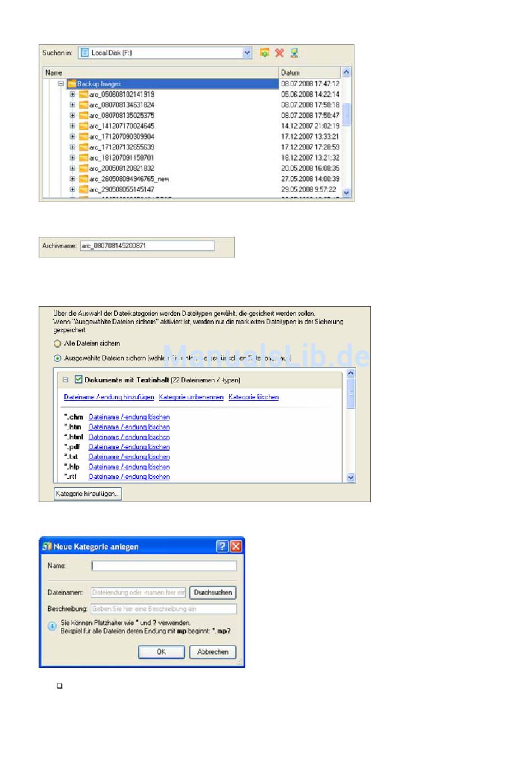Image resolution: width=532 pixels, height=772 pixels.
Task: Click the map network drive icon
Action: coord(294,53)
